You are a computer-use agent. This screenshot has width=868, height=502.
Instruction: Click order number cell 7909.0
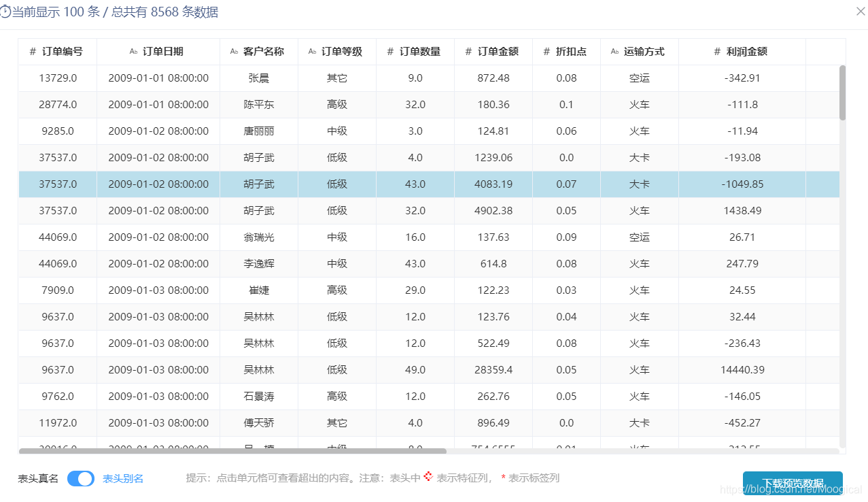coord(58,290)
